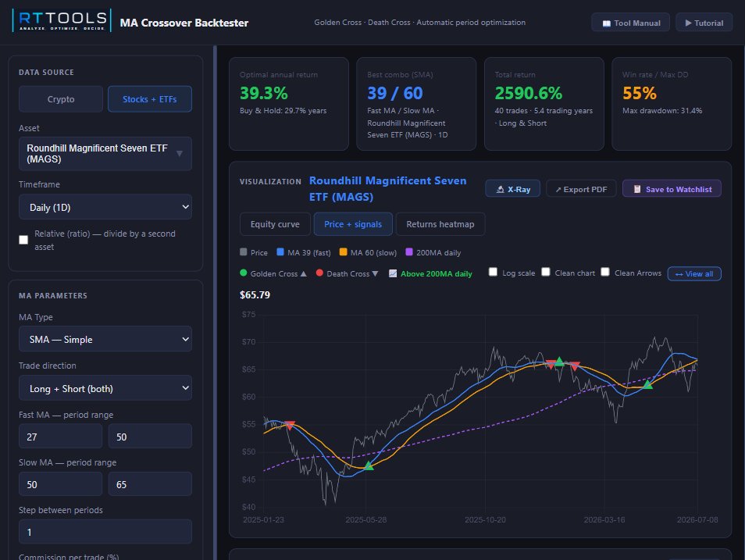Start the Tutorial

coord(704,23)
